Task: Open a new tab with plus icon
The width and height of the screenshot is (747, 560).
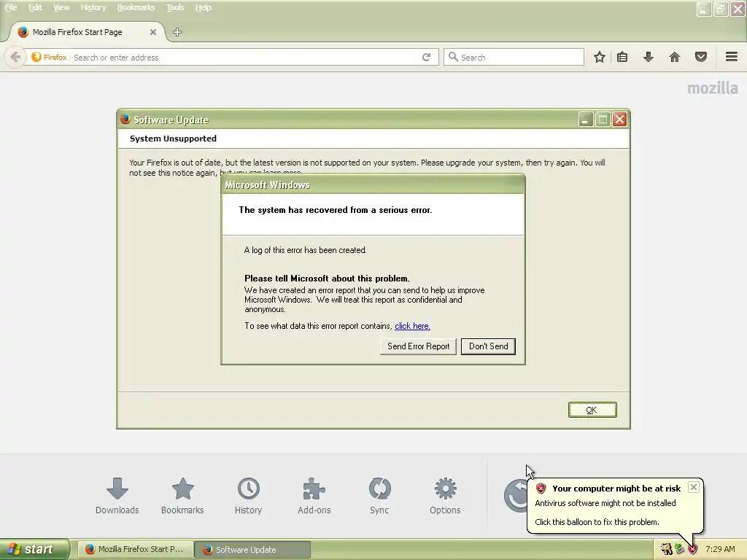Action: coord(177,32)
